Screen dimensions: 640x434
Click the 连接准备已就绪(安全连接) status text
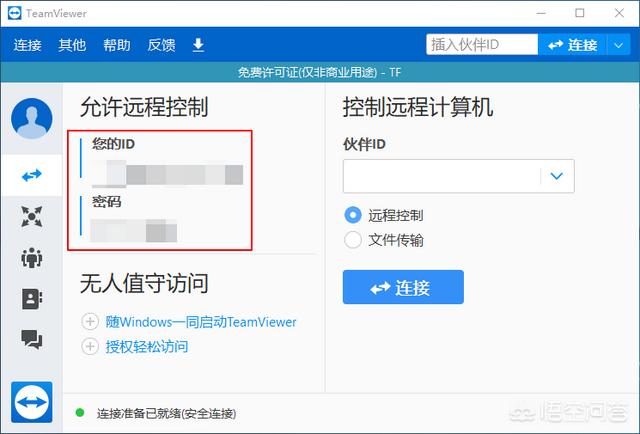tap(167, 413)
